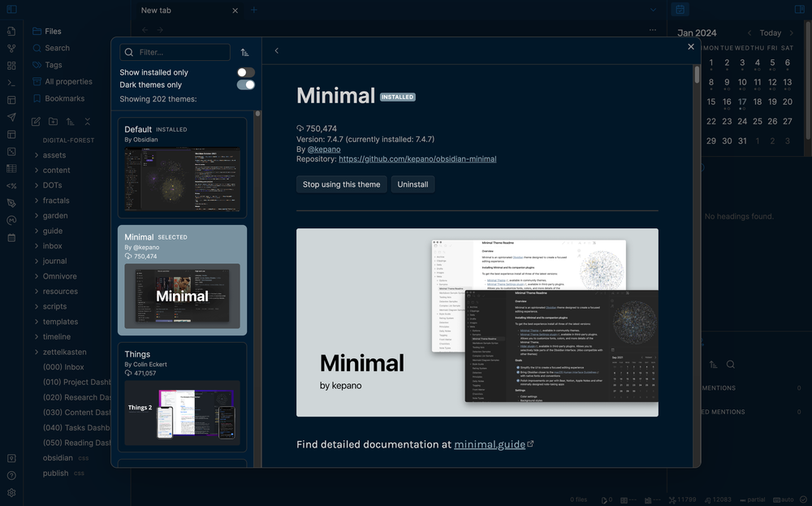The width and height of the screenshot is (812, 506).
Task: Change theme sort order beside the filter box
Action: 244,52
